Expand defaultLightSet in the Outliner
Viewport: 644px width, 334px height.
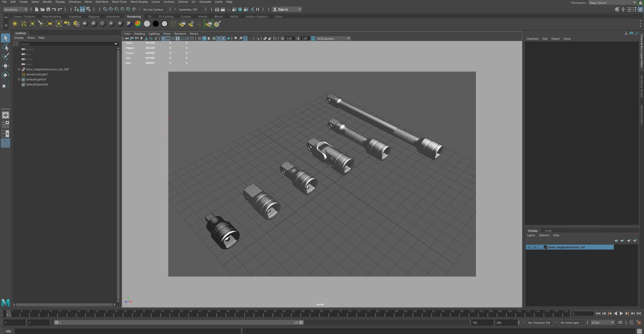(19, 79)
